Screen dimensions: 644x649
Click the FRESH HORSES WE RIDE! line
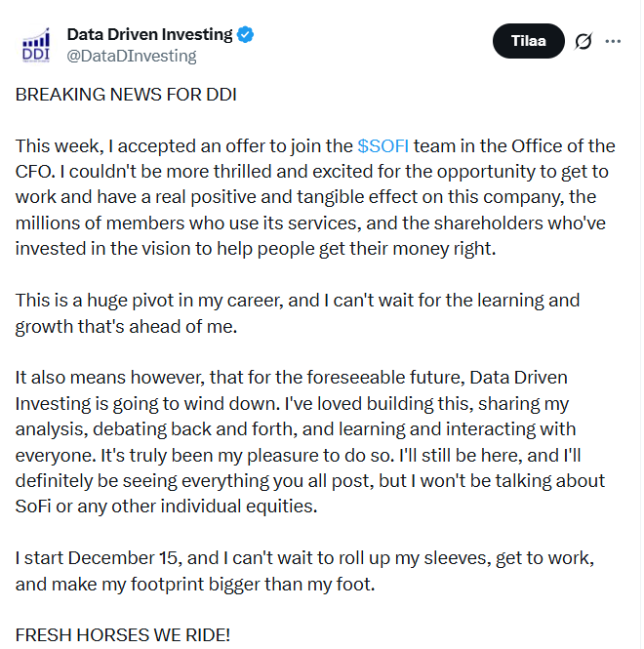(x=123, y=634)
